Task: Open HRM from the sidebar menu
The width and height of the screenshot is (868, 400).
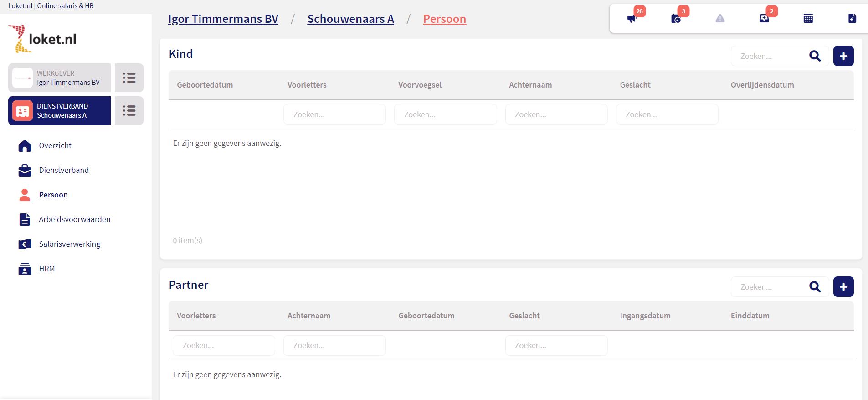Action: 47,269
